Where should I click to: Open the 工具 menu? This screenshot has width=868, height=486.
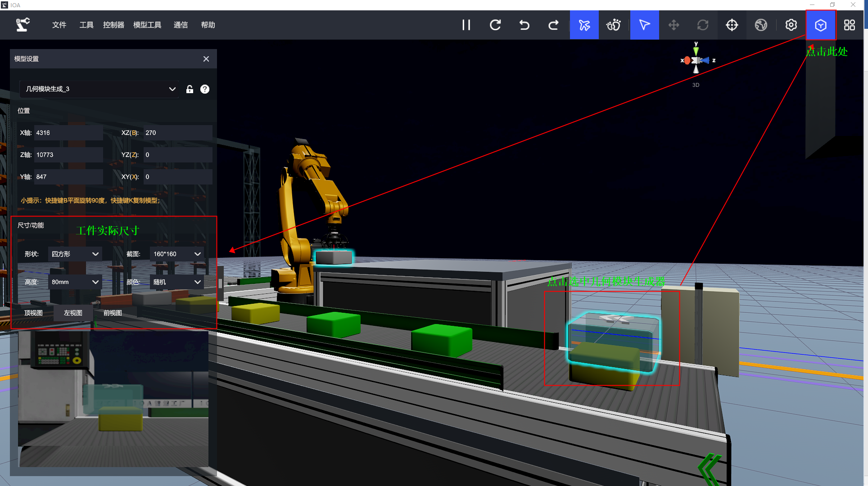(86, 25)
